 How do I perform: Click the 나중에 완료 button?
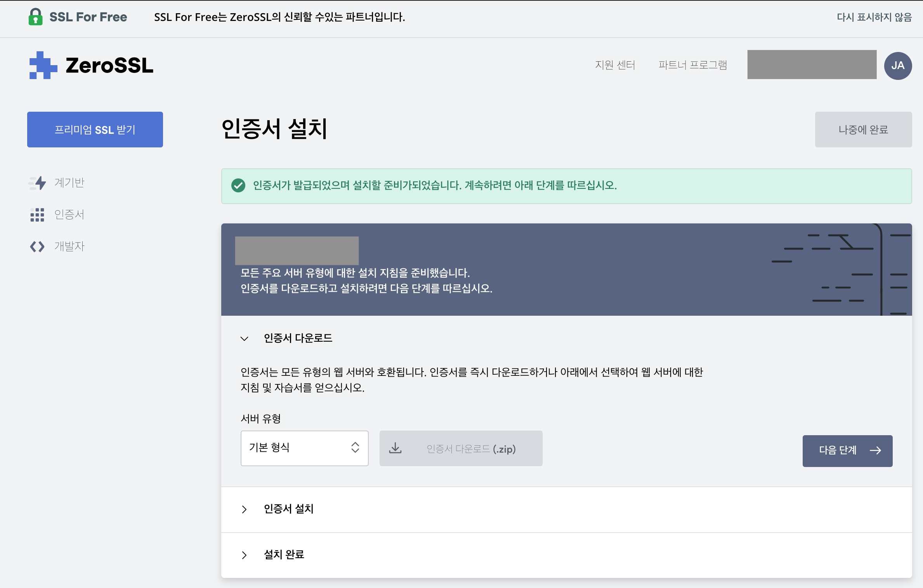click(863, 130)
